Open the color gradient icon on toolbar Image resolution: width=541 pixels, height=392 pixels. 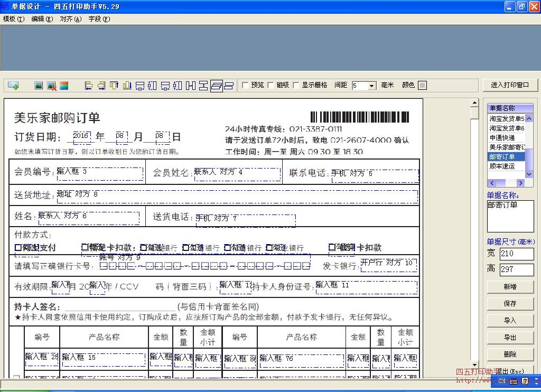click(x=63, y=85)
